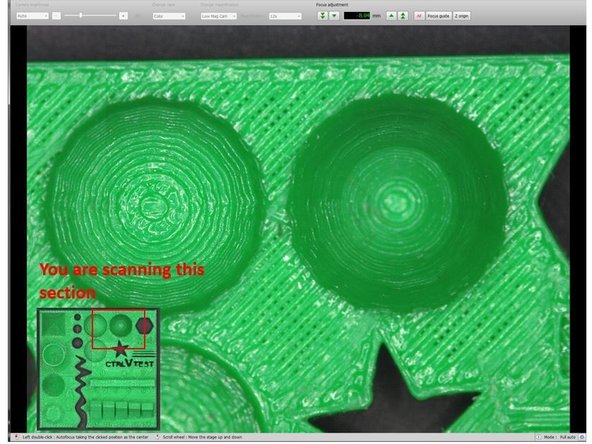
Task: Open the Auto camera brightness dropdown
Action: click(x=32, y=16)
